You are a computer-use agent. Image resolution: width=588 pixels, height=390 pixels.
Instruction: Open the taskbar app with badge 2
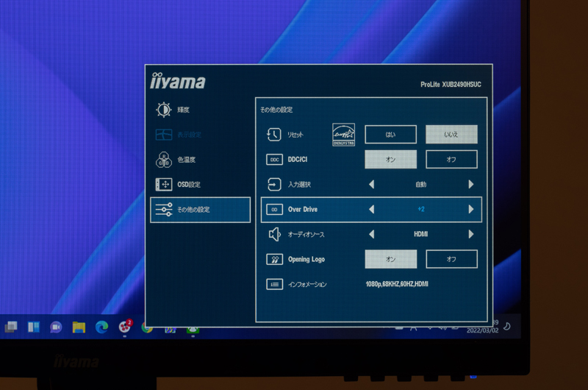pyautogui.click(x=125, y=327)
